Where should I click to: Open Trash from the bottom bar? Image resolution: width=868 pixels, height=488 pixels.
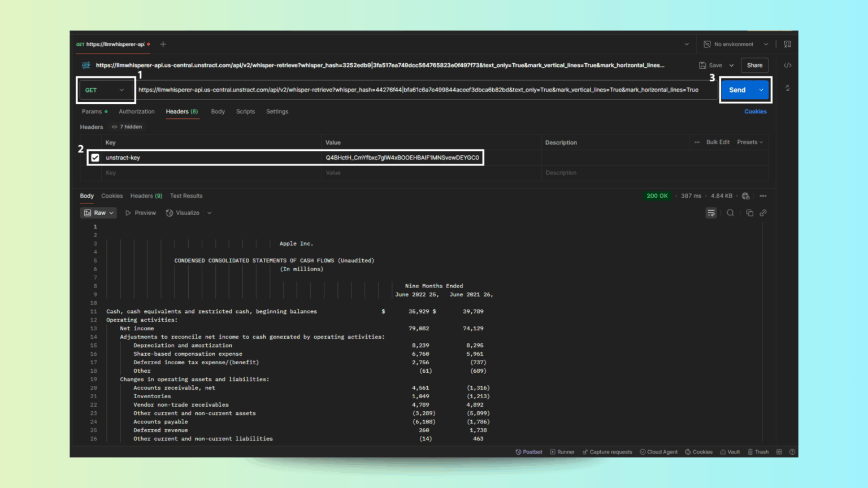point(758,452)
